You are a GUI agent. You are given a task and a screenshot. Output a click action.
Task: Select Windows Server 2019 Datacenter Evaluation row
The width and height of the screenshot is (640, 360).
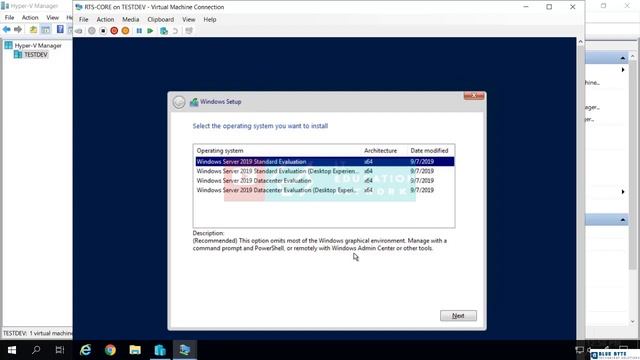324,180
